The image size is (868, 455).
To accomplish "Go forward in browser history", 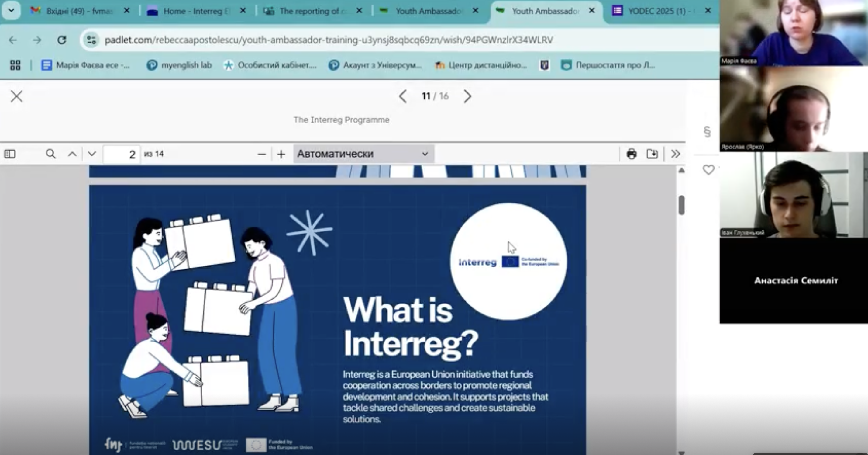I will (x=37, y=40).
